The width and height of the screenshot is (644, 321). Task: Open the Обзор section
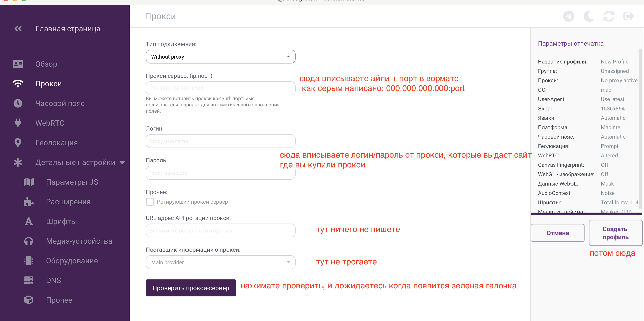46,64
